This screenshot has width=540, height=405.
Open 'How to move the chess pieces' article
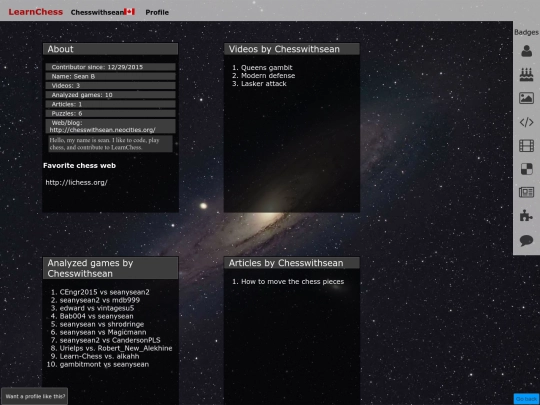292,282
